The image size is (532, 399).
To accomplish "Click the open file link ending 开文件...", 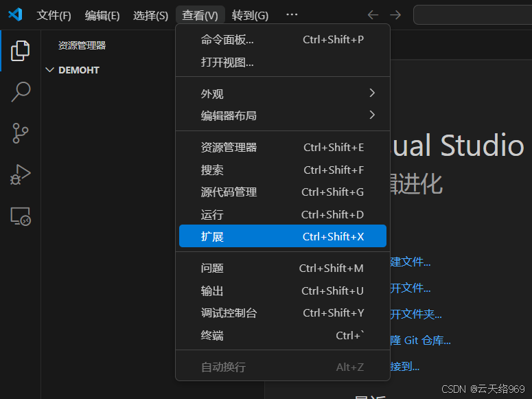I will coord(410,288).
